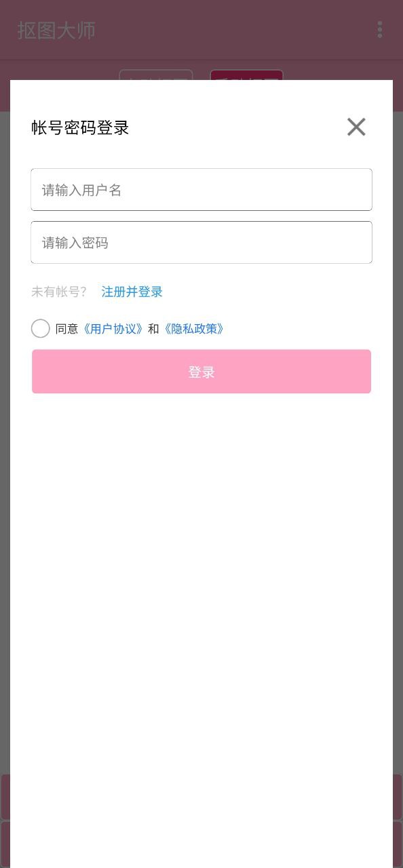The width and height of the screenshot is (403, 868).
Task: Open the 注册并登录 registration link
Action: click(x=132, y=292)
